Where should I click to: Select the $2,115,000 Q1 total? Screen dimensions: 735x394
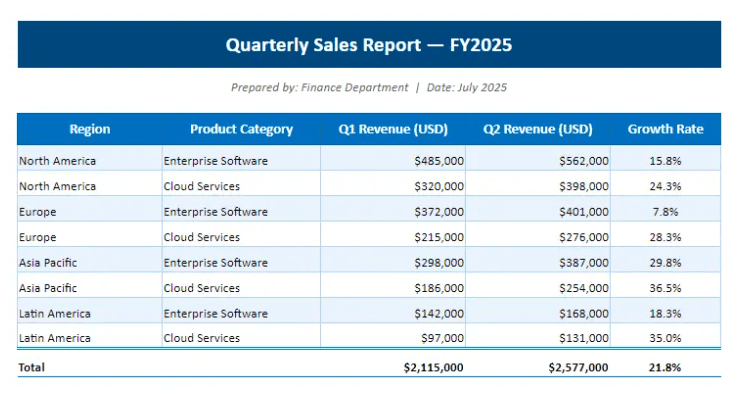click(x=434, y=368)
